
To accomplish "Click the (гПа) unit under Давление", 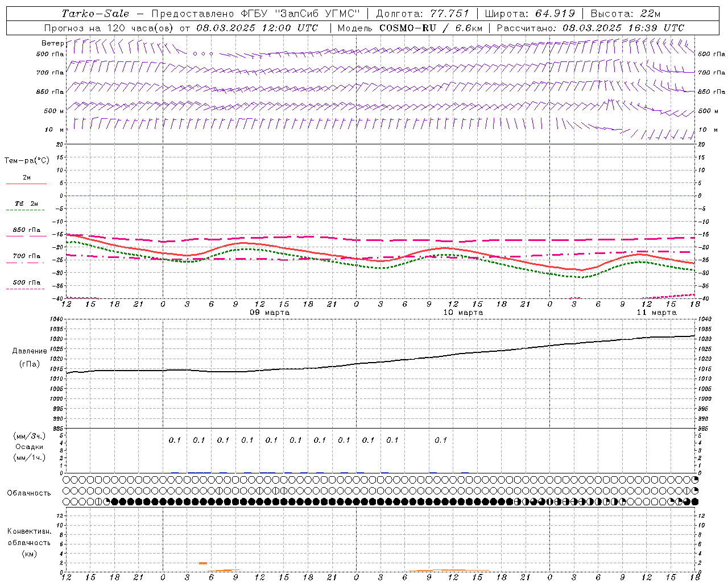I will click(x=30, y=364).
